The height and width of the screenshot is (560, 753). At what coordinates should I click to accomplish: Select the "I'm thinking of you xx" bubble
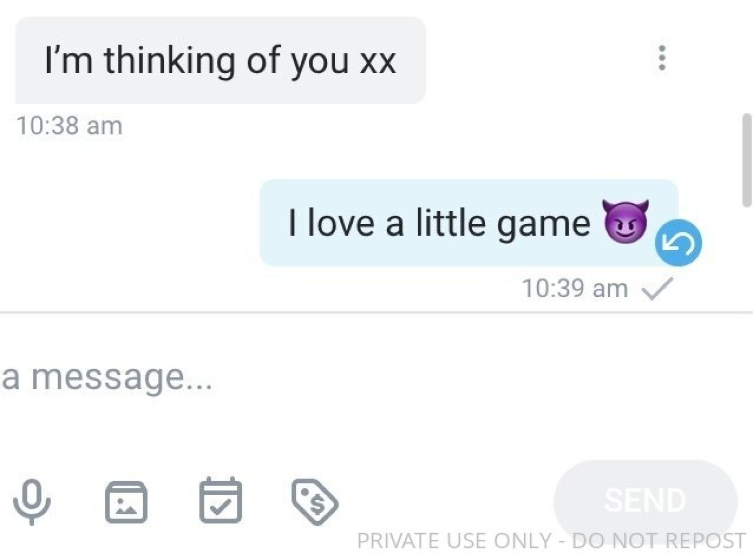[221, 60]
